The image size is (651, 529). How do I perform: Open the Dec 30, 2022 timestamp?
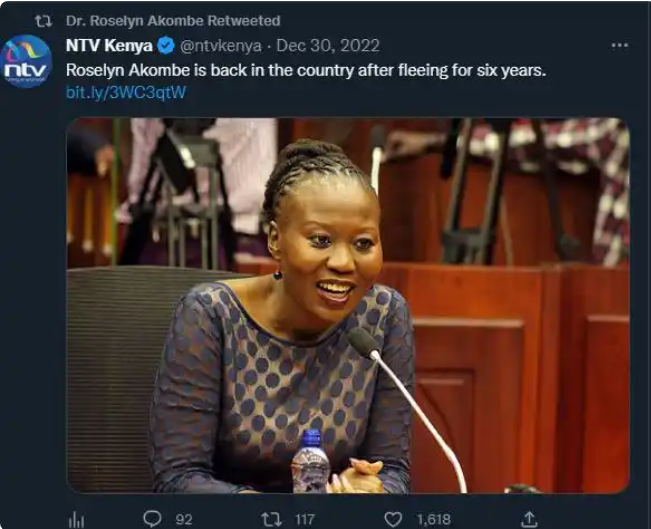pyautogui.click(x=328, y=46)
